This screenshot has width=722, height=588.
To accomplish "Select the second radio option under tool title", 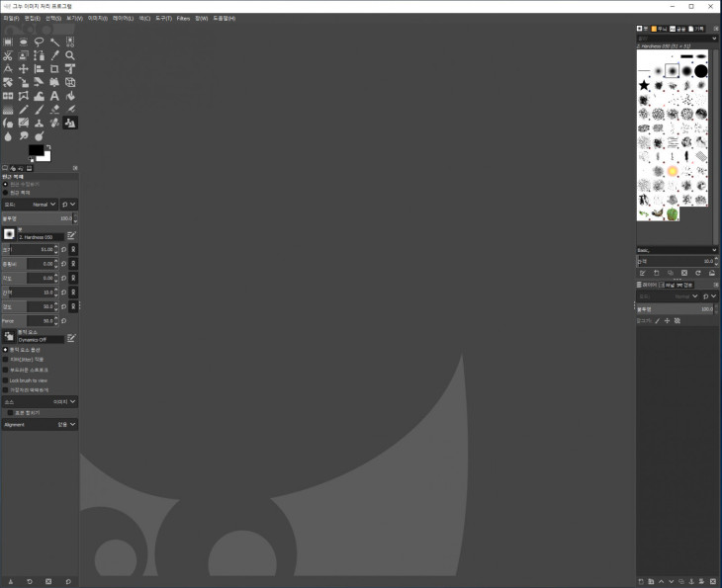I will 6,193.
